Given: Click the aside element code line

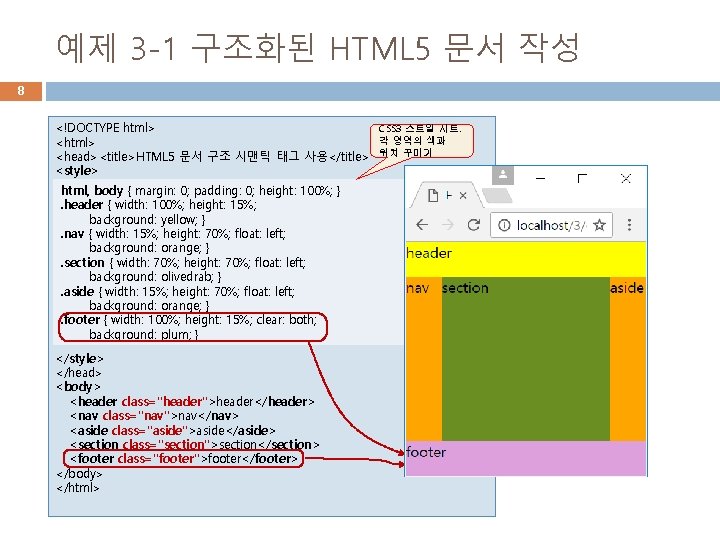Looking at the screenshot, I should click(173, 431).
